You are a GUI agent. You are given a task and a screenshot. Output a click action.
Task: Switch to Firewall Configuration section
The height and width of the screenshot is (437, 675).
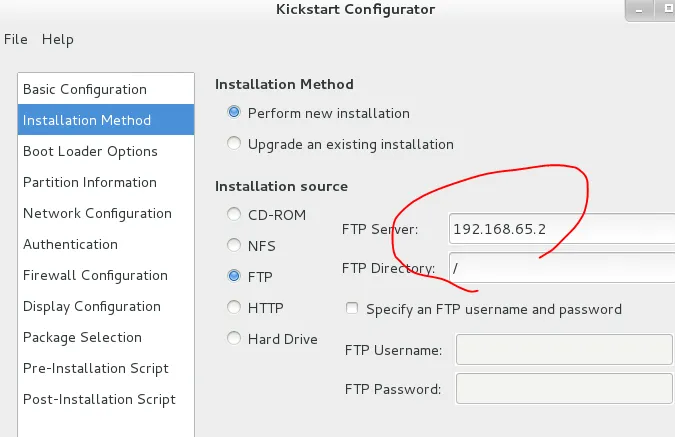click(95, 275)
